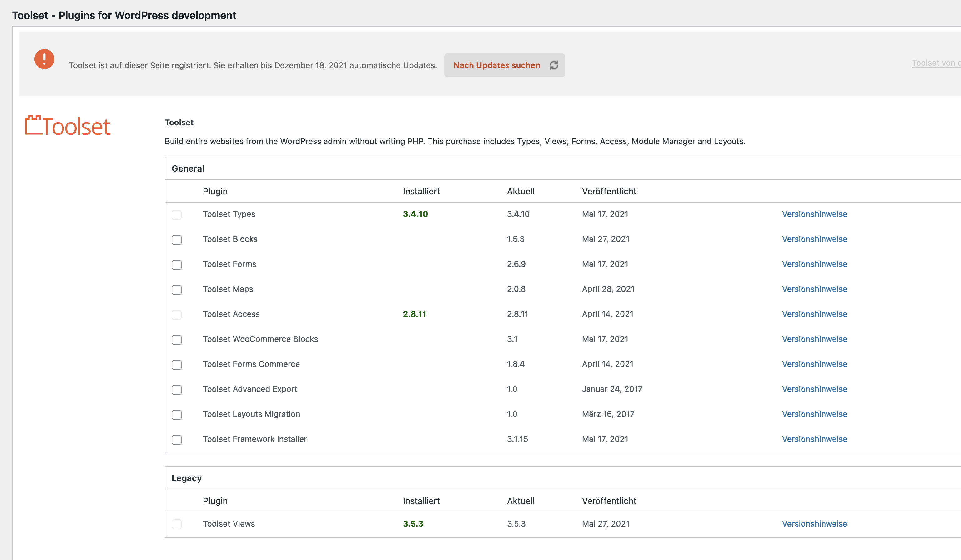View Versionshinweise for Toolset Forms
The height and width of the screenshot is (560, 961).
point(815,264)
